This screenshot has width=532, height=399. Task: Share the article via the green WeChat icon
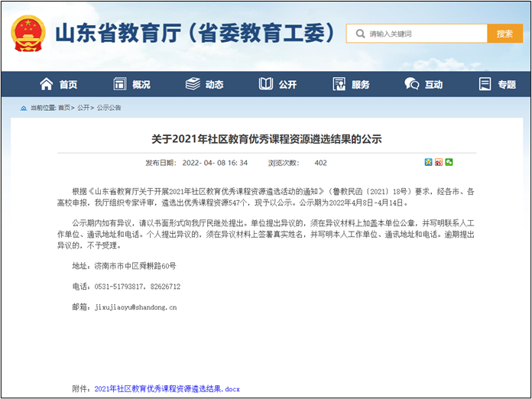coord(449,162)
